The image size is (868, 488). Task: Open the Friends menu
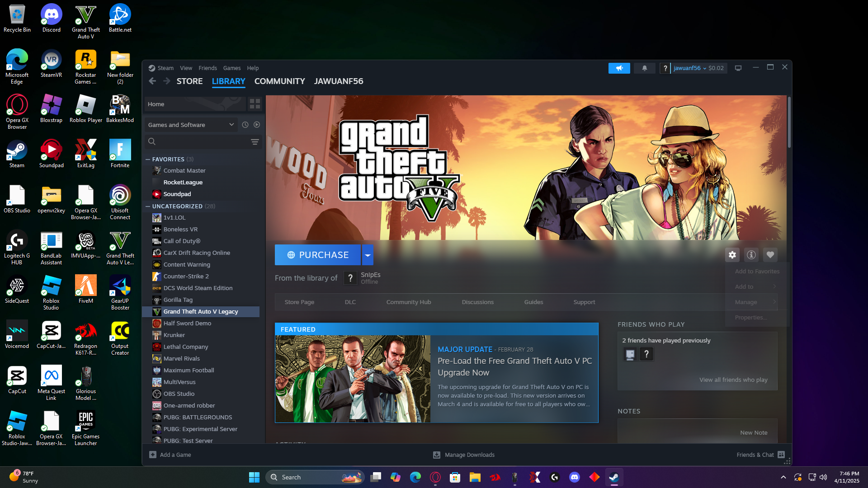[208, 68]
